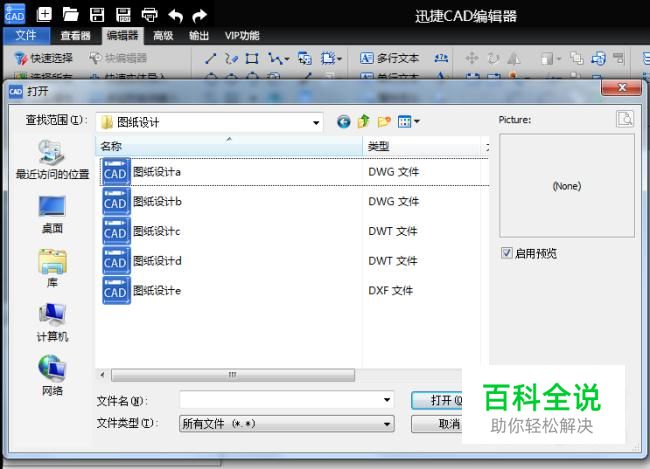Click the 多行文本 tool
This screenshot has height=469, width=650.
click(x=390, y=58)
